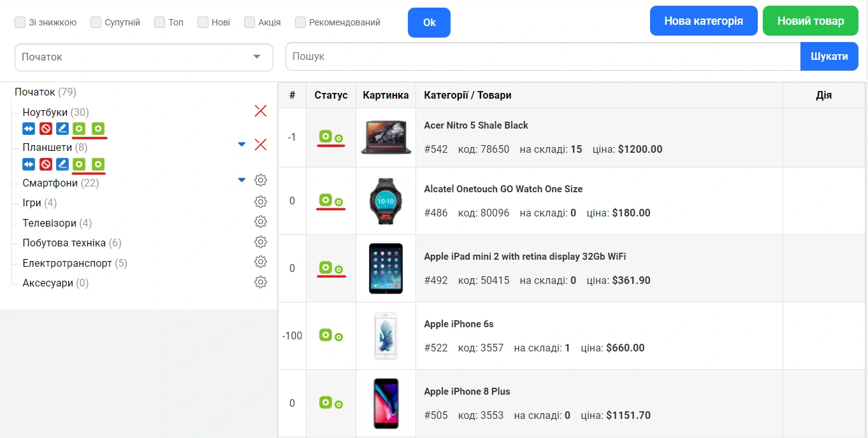Click in the Пошук search field

tap(542, 57)
